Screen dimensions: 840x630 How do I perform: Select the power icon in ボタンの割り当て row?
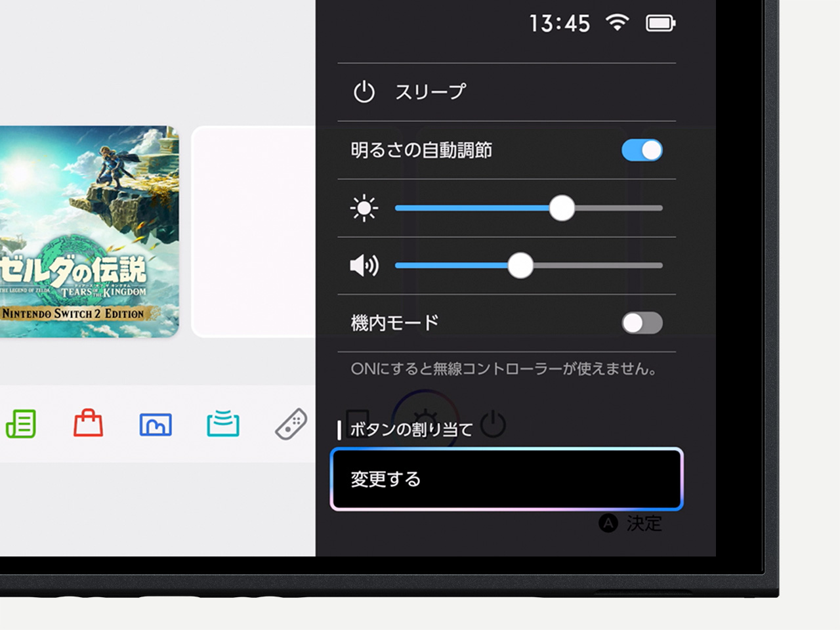click(x=493, y=423)
